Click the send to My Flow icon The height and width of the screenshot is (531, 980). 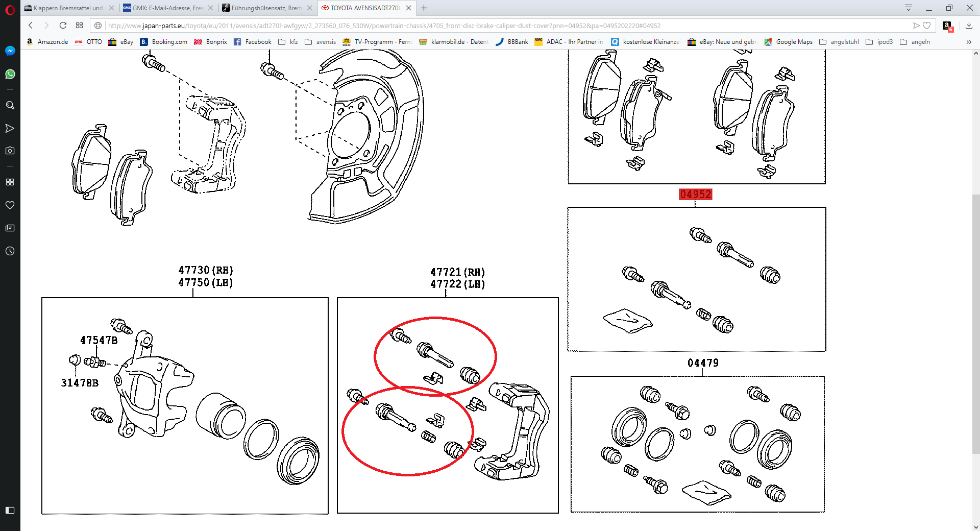click(x=916, y=26)
